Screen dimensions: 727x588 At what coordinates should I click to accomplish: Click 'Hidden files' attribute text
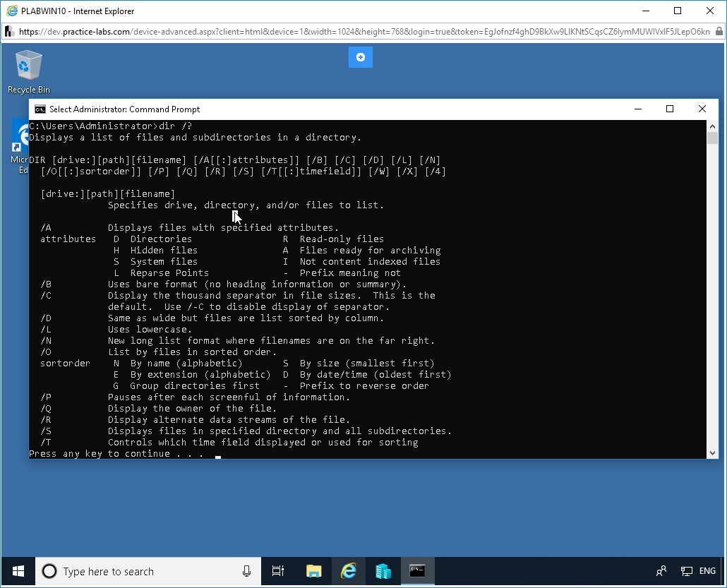click(x=164, y=250)
